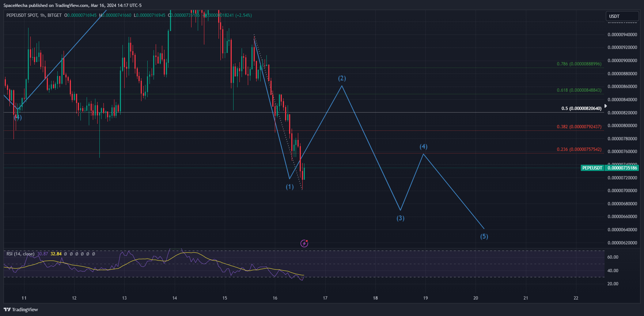Click the TradingView logo at the bottom

coord(21,309)
